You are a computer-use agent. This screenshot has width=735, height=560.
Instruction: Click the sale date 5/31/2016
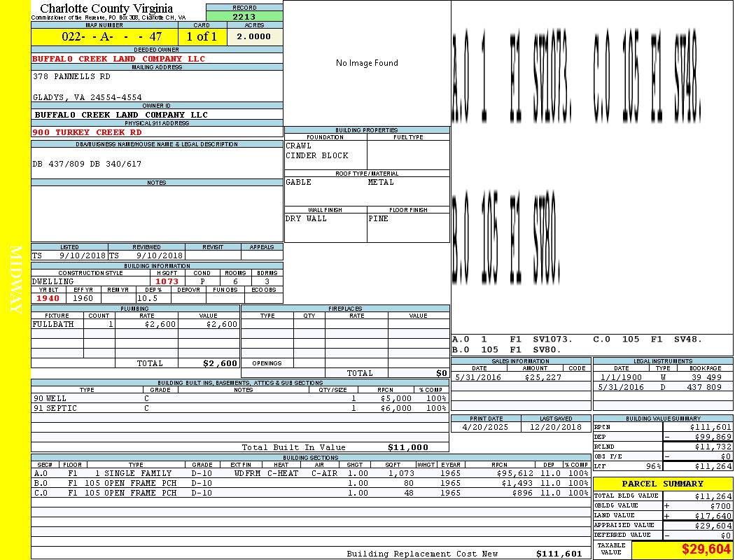[x=477, y=378]
